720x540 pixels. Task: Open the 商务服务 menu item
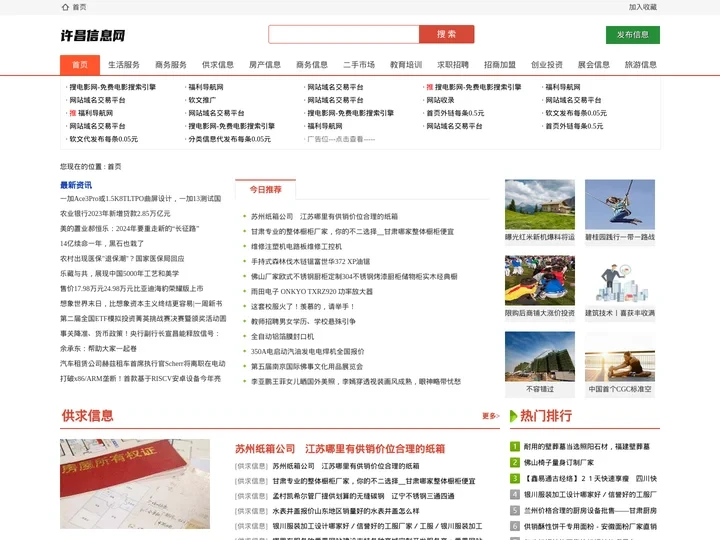(171, 65)
